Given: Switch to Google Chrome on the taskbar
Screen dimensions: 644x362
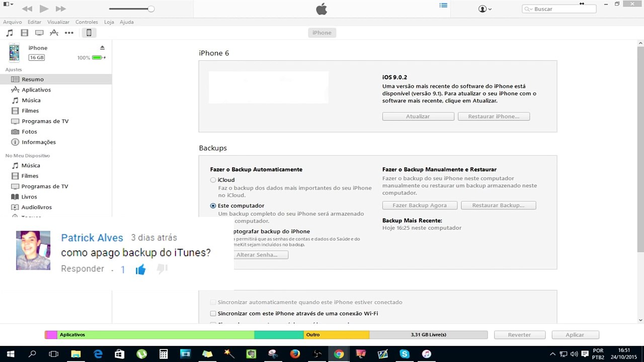Looking at the screenshot, I should tap(339, 354).
